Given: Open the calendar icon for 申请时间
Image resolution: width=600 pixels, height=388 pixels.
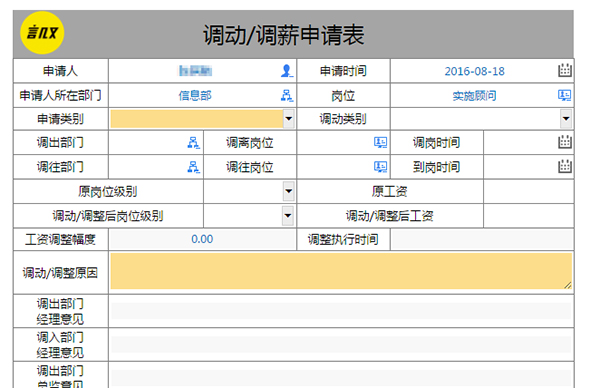Looking at the screenshot, I should pyautogui.click(x=565, y=70).
